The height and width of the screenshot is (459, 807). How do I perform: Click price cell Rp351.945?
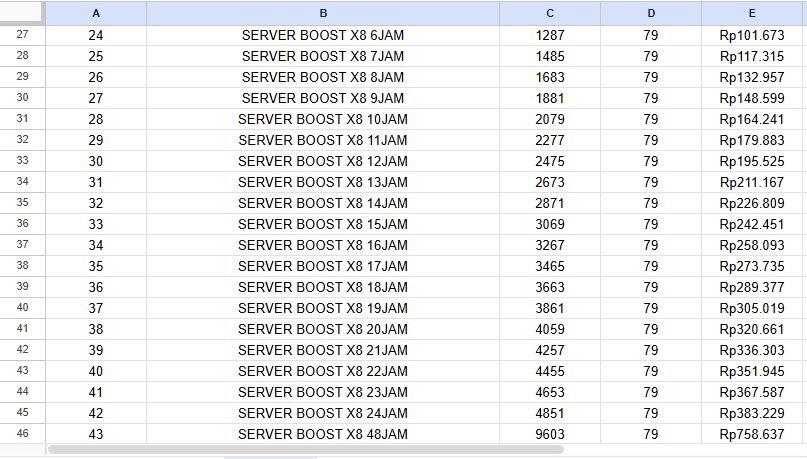pos(752,372)
